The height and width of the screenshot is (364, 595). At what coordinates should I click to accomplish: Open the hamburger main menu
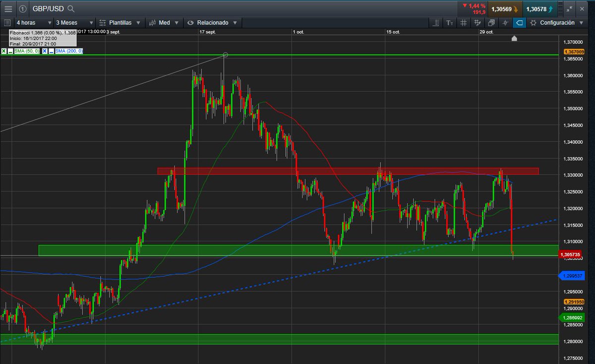tap(8, 8)
